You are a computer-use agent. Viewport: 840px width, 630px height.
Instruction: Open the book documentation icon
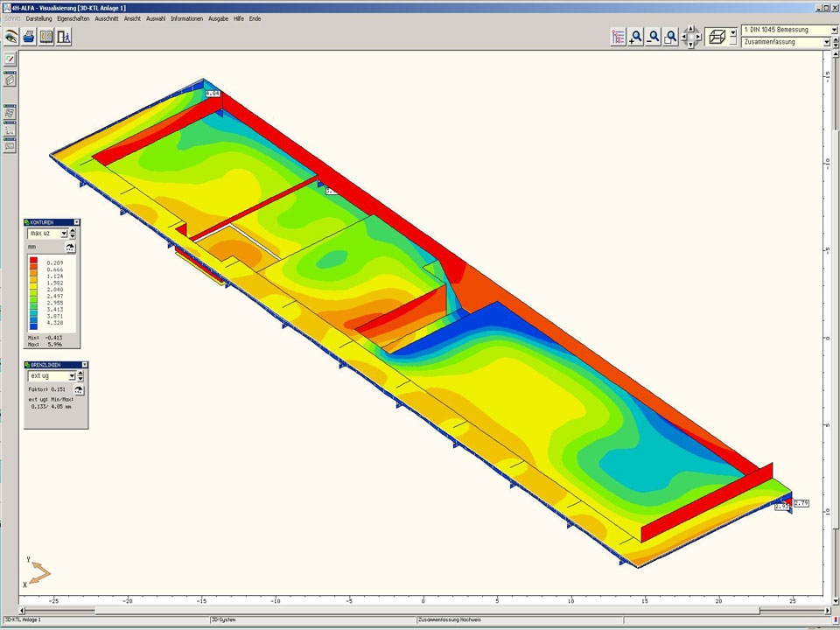[x=46, y=37]
